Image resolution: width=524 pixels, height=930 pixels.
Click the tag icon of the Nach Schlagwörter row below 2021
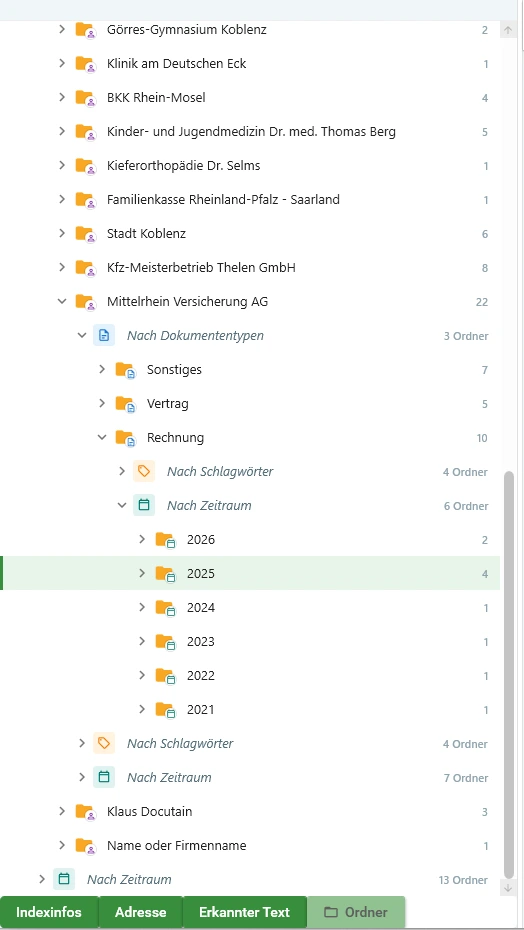[x=104, y=743]
